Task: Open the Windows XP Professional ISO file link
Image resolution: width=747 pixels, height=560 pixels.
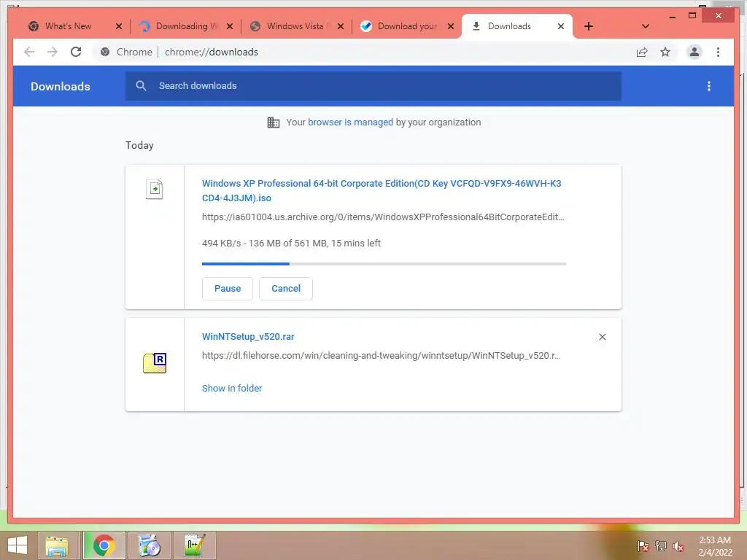Action: point(381,190)
